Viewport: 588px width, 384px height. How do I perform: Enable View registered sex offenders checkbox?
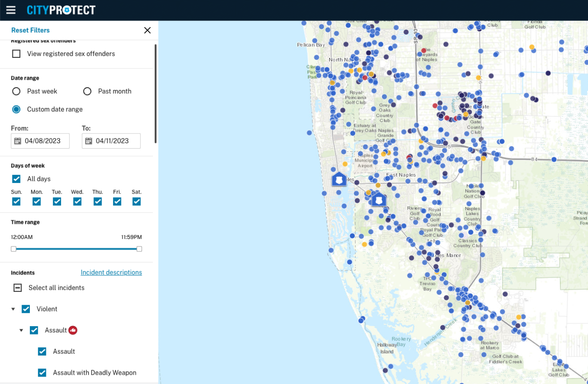17,54
